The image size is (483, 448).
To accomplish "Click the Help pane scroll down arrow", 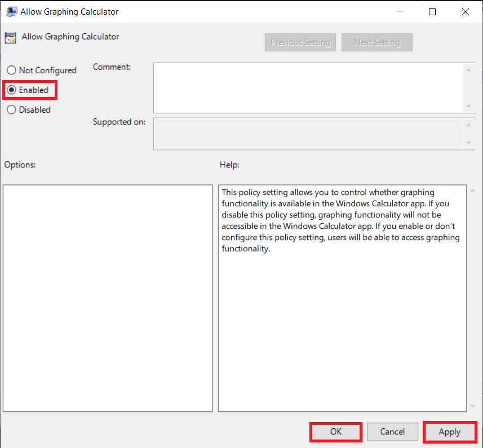I will tap(472, 405).
